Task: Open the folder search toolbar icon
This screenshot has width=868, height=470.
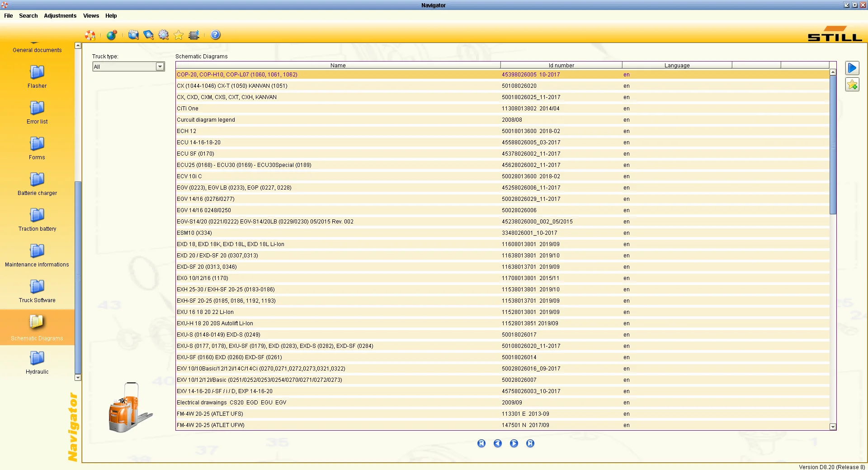Action: (133, 35)
